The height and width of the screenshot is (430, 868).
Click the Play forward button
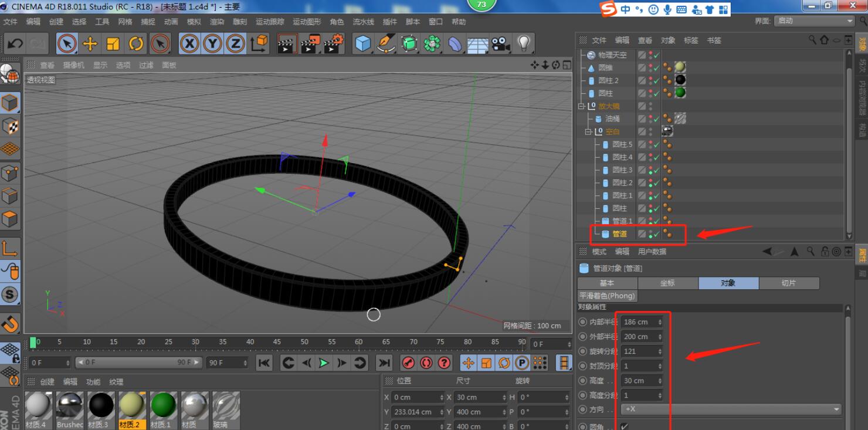pyautogui.click(x=324, y=363)
